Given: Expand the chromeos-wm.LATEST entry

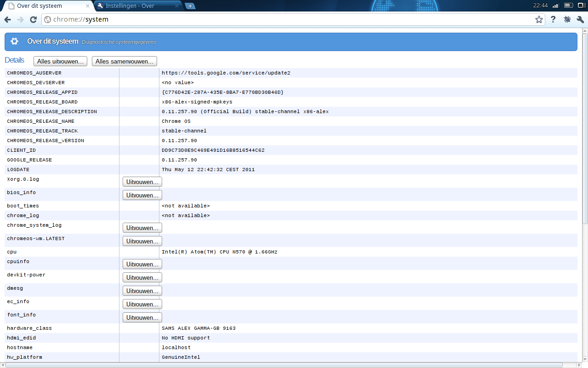Looking at the screenshot, I should click(x=142, y=241).
